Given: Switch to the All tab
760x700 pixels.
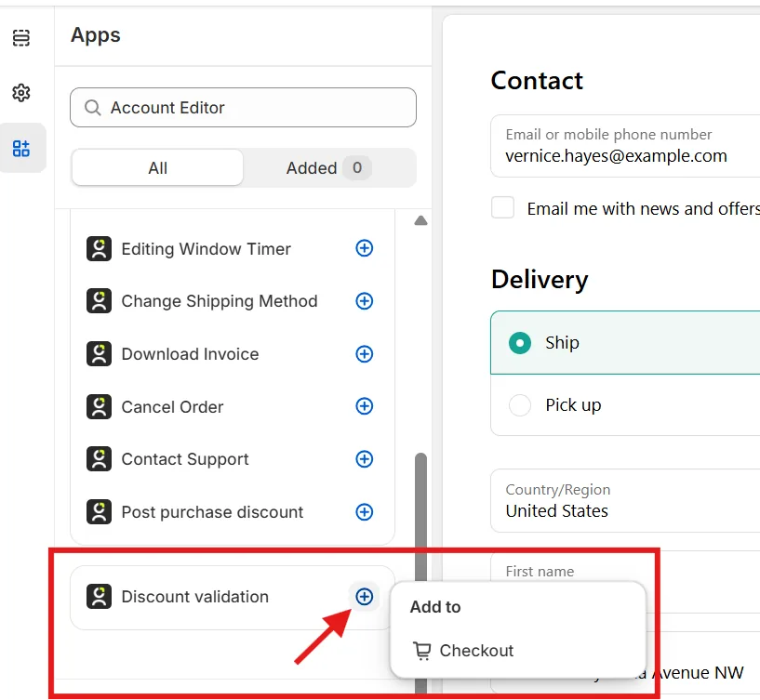Looking at the screenshot, I should click(x=157, y=168).
